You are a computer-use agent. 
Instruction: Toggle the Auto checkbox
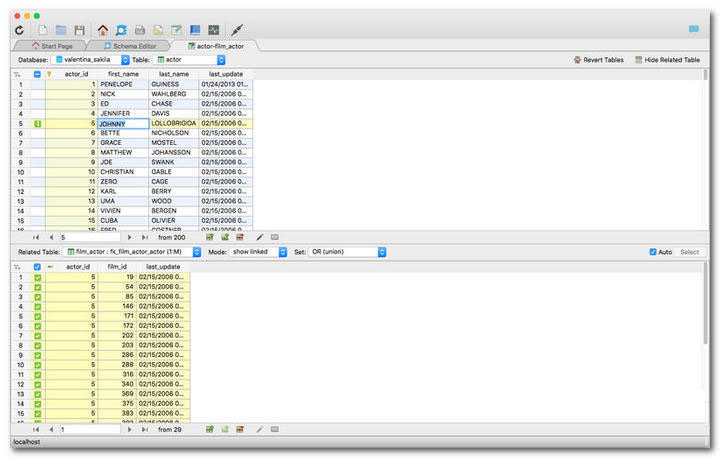[x=652, y=252]
